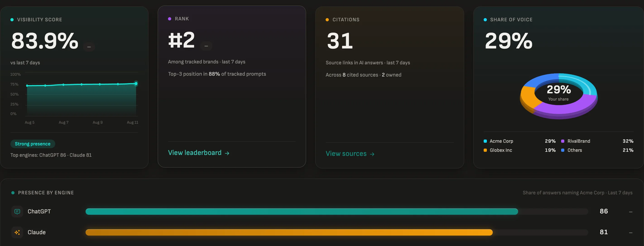Image resolution: width=644 pixels, height=246 pixels.
Task: Click the RivalBrand purple legend swatch
Action: [x=562, y=141]
